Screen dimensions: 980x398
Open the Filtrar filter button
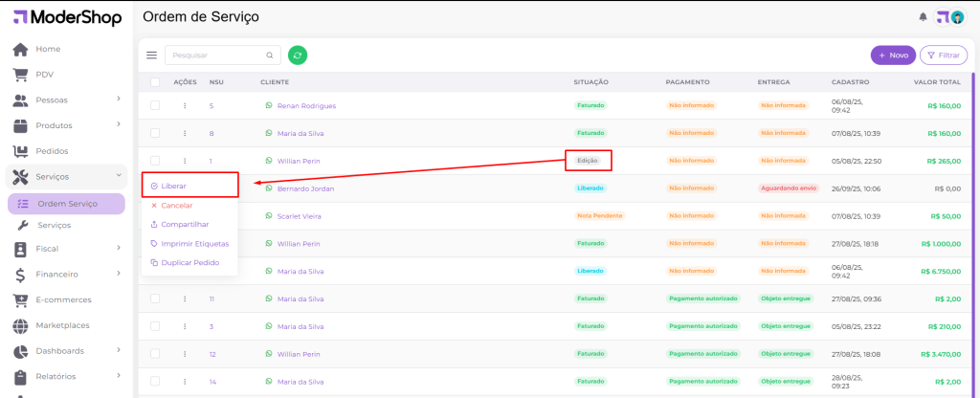tap(943, 55)
